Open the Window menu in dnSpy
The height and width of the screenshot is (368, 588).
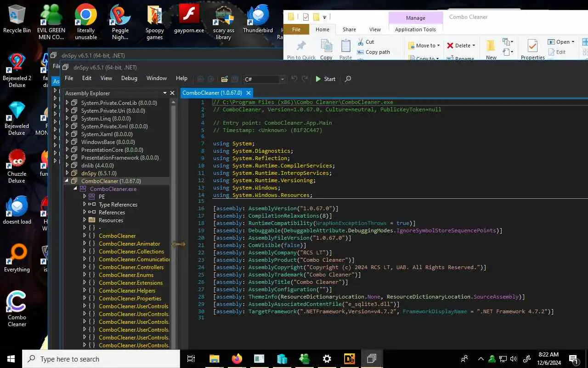pos(157,78)
